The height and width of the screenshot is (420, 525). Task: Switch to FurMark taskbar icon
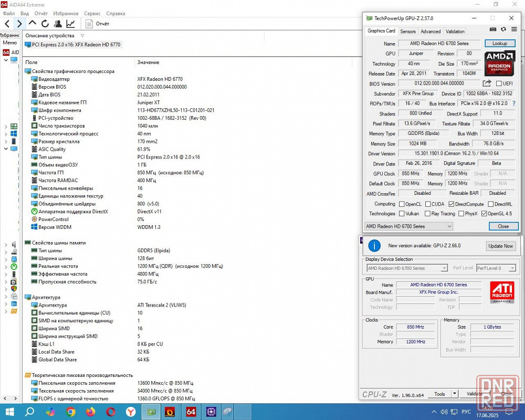(x=170, y=412)
